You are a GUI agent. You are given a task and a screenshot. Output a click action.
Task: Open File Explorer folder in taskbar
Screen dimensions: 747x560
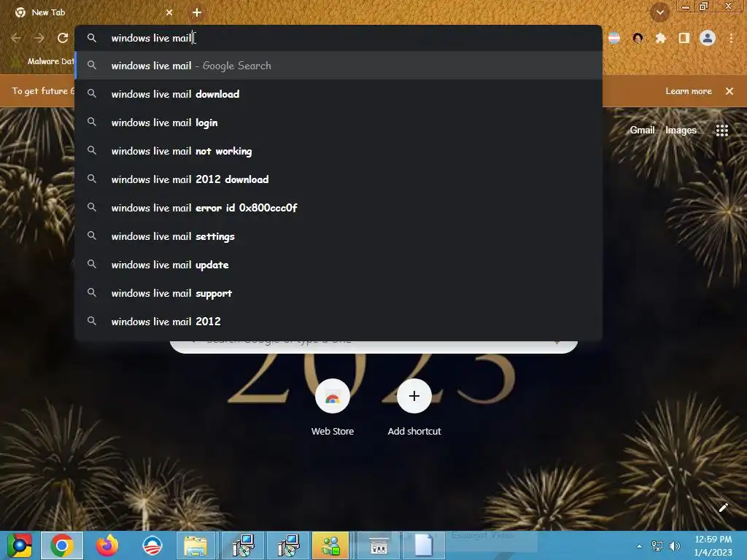[196, 545]
